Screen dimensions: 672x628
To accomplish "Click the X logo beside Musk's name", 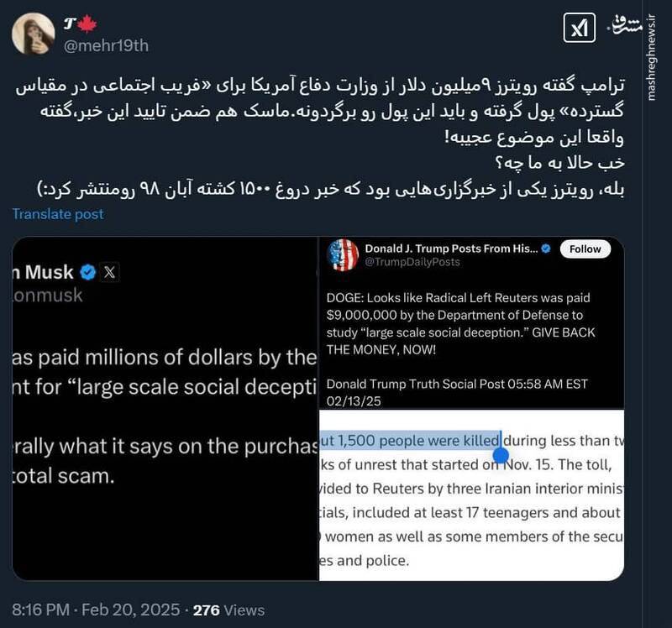I will tap(110, 271).
